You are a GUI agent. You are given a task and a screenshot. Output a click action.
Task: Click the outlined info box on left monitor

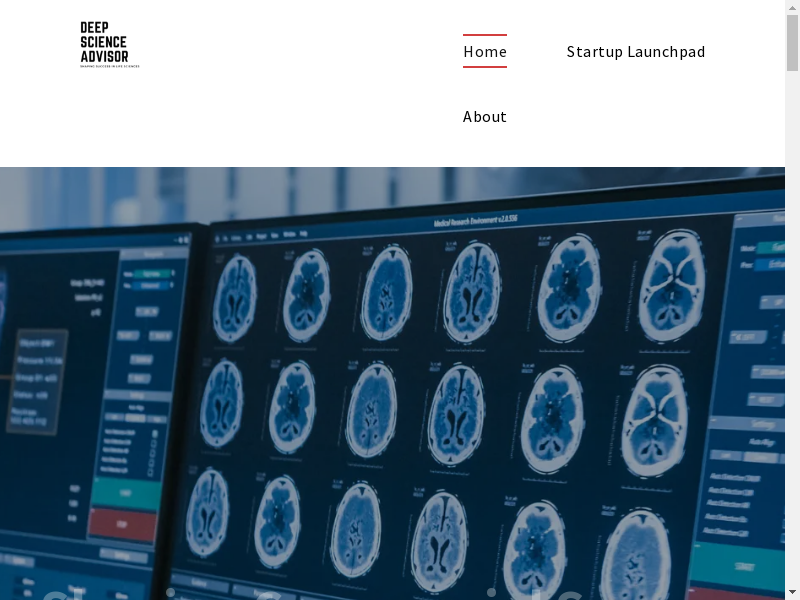click(x=37, y=385)
